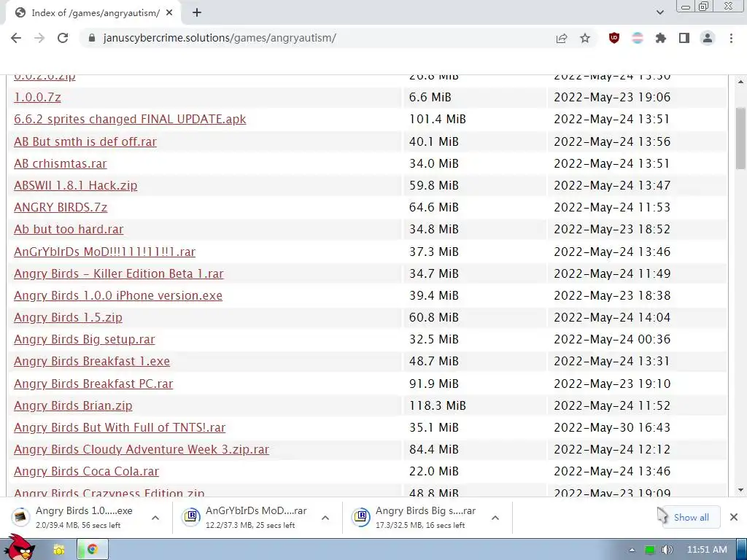
Task: Click the browser forward arrow
Action: coord(39,38)
